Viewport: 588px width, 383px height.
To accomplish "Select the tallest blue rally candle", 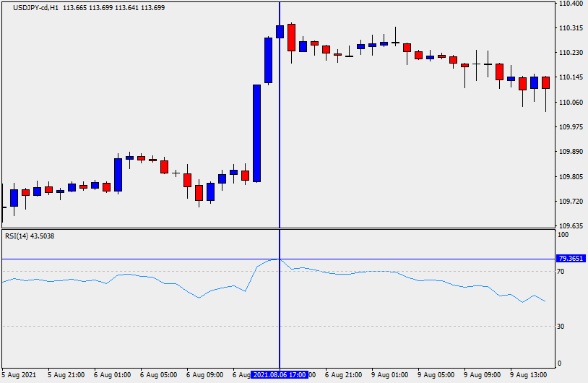I will (x=256, y=133).
